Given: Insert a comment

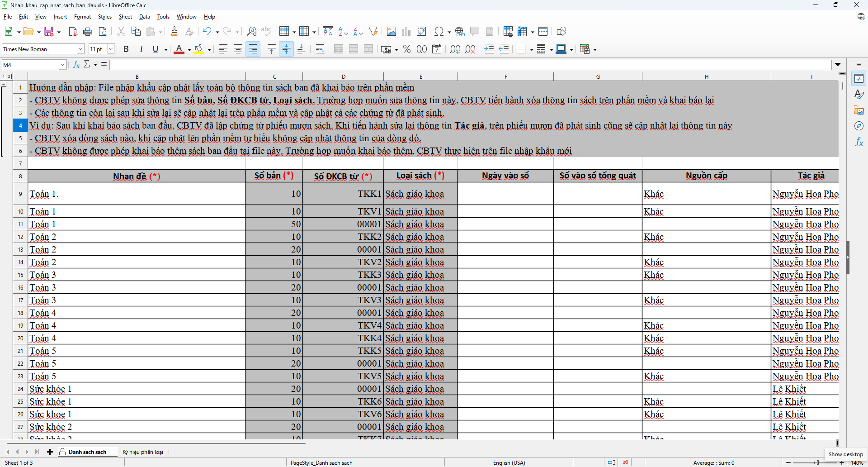Looking at the screenshot, I should (x=475, y=31).
